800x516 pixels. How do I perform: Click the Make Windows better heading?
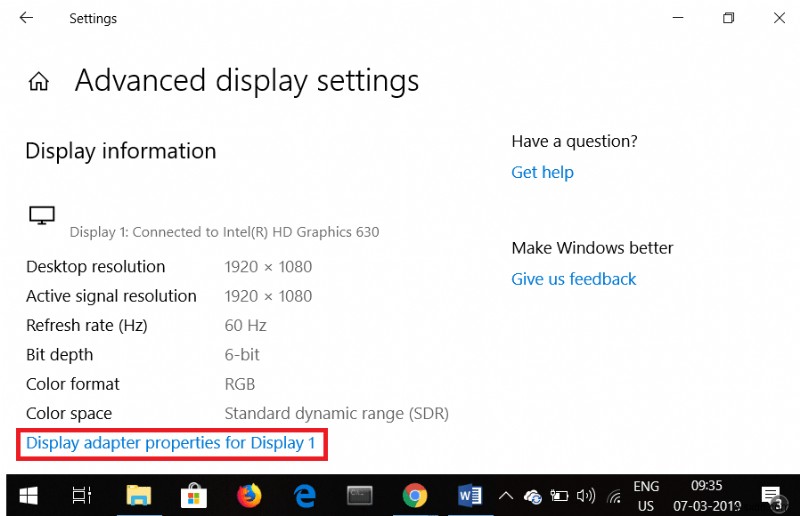[x=592, y=248]
